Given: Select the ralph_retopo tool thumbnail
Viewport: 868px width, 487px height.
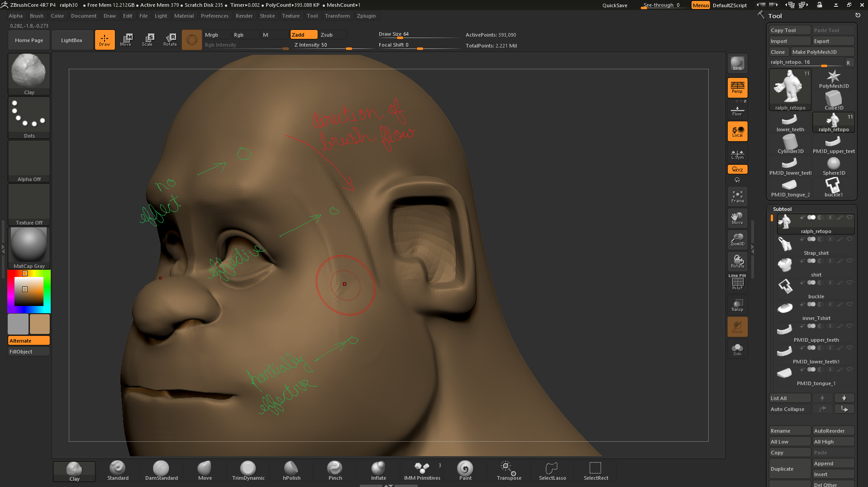Looking at the screenshot, I should coord(789,89).
